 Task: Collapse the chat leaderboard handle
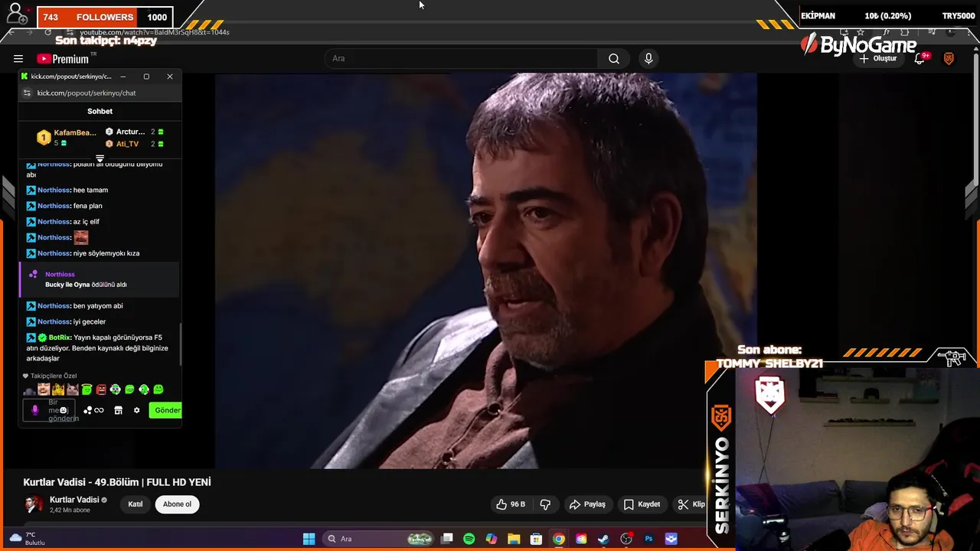coord(100,158)
